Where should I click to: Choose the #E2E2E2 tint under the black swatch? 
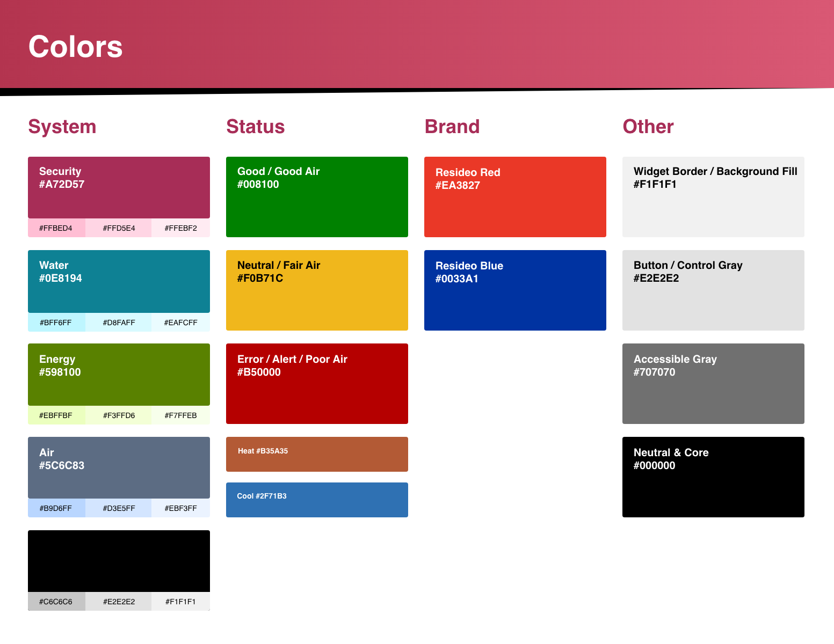(119, 602)
